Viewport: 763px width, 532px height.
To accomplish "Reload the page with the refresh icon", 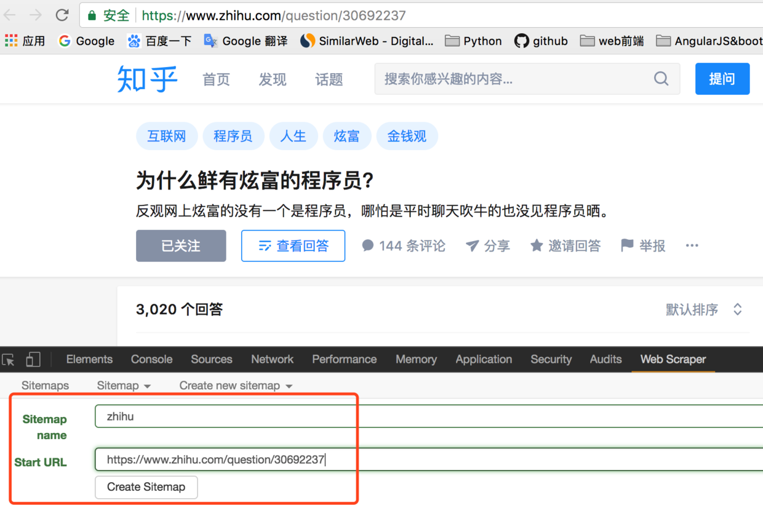I will tap(62, 15).
